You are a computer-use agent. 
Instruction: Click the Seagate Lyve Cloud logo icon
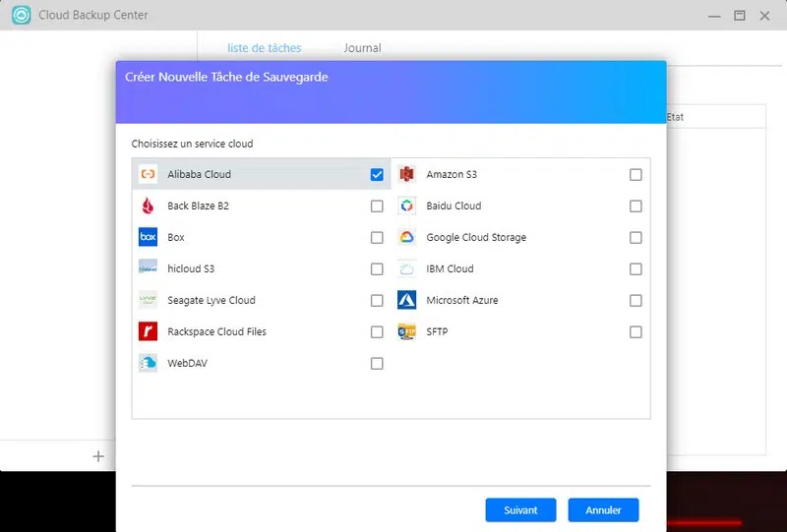point(148,300)
